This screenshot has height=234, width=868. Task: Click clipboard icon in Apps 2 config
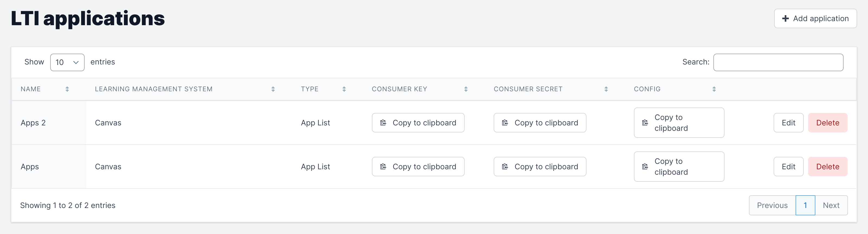645,123
